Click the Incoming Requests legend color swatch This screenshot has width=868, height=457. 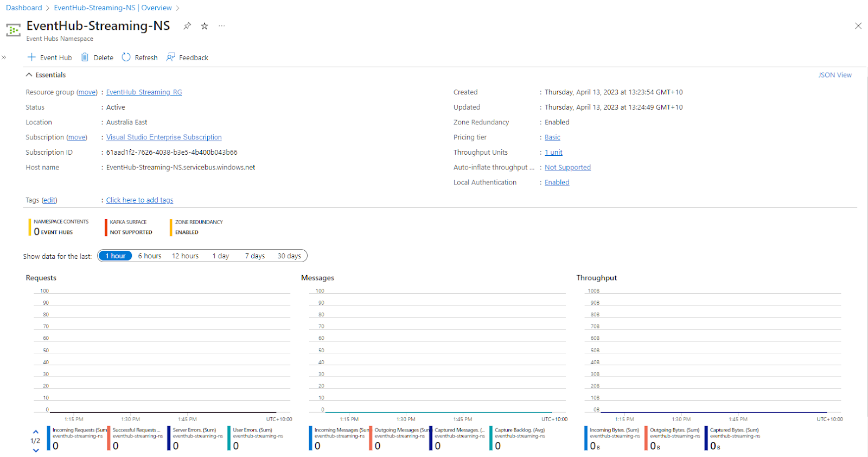click(48, 439)
